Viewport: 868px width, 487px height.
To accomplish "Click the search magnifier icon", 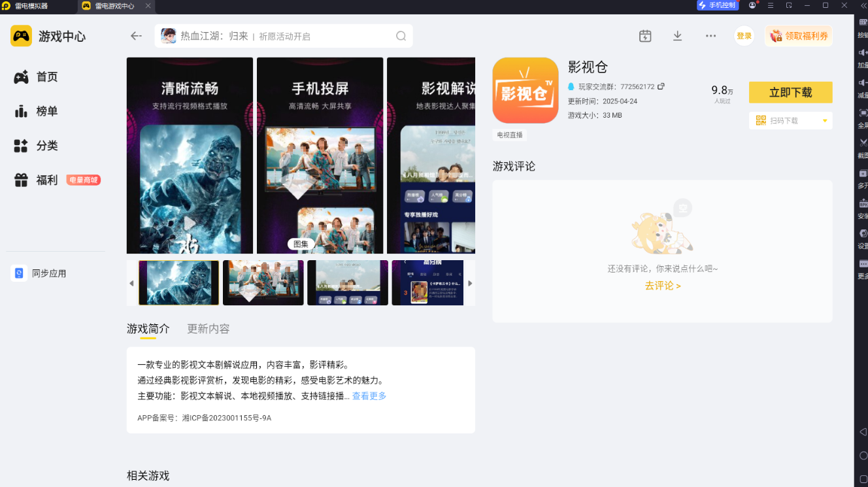I will point(401,36).
